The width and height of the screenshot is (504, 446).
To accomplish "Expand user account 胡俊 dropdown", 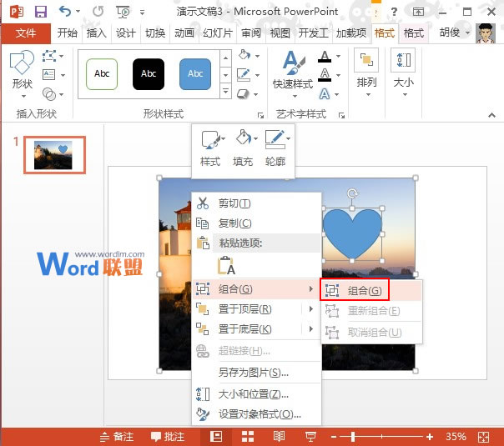I will (467, 33).
